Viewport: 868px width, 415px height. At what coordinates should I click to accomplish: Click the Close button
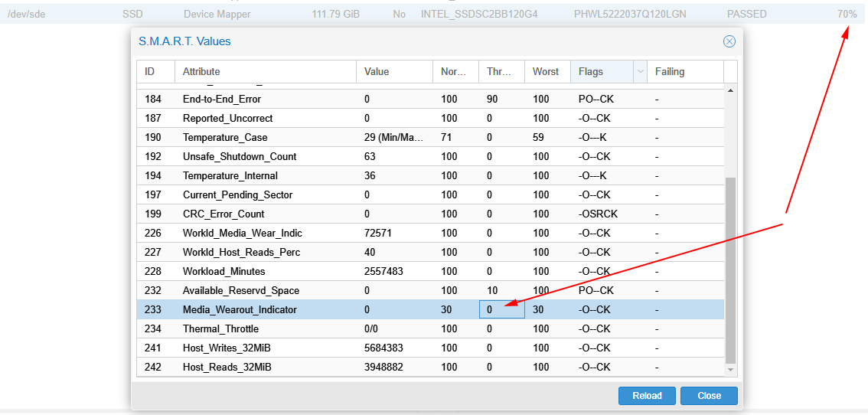(709, 396)
